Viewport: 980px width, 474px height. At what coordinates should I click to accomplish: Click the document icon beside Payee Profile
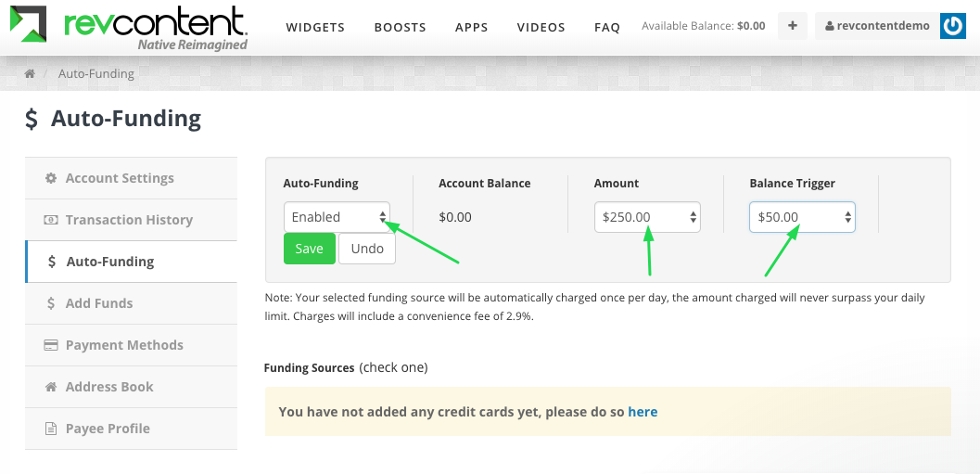click(x=51, y=429)
